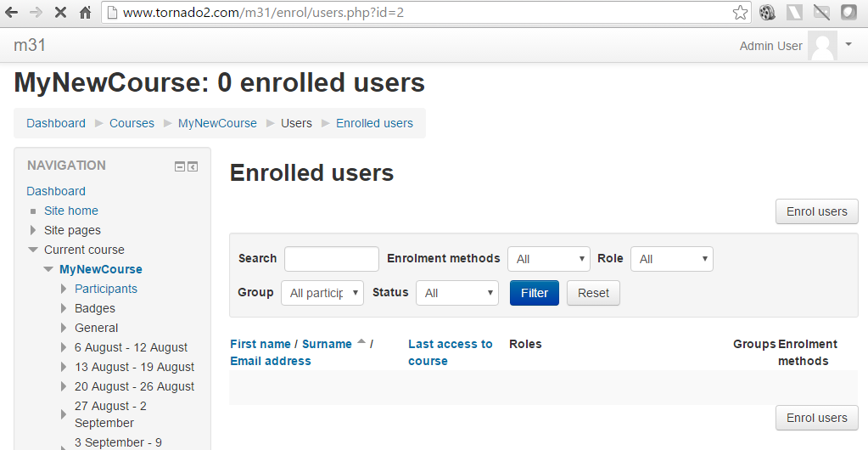Expand the General section node
Viewport: 868px width, 450px height.
(64, 328)
